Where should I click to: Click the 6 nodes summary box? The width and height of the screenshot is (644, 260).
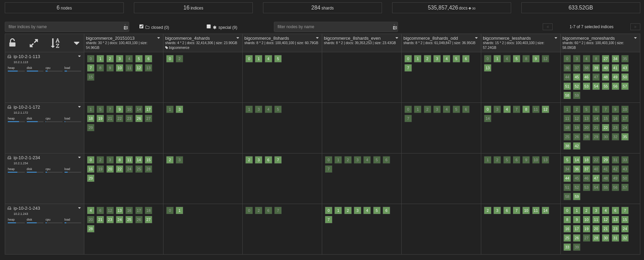click(x=64, y=8)
